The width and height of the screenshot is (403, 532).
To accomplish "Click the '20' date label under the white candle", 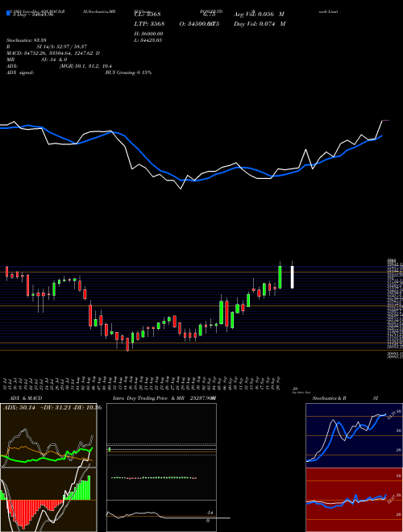I will coord(295,389).
